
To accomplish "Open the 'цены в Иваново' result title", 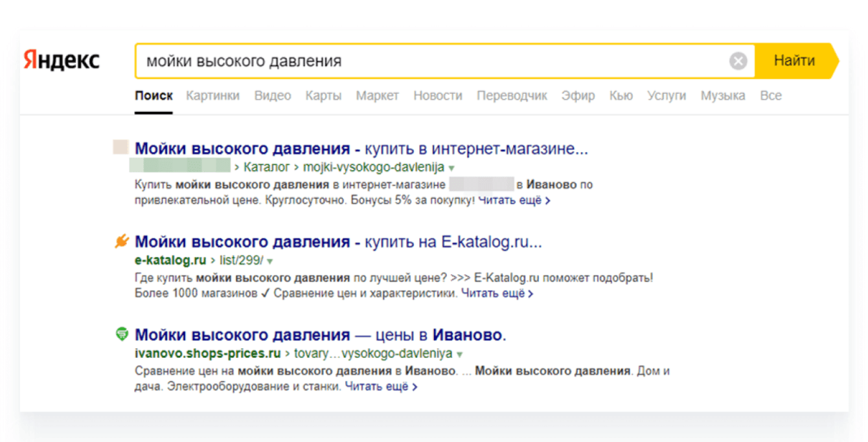I will (320, 335).
